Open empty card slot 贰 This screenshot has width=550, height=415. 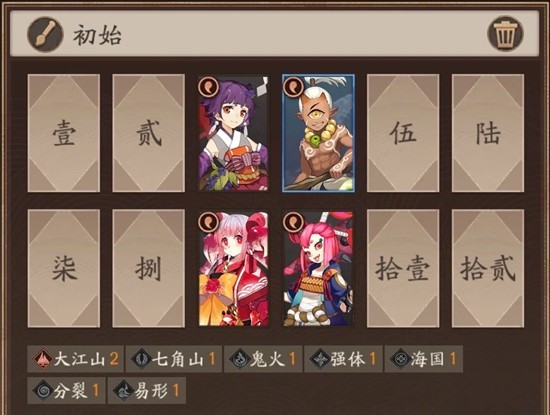[x=148, y=133]
